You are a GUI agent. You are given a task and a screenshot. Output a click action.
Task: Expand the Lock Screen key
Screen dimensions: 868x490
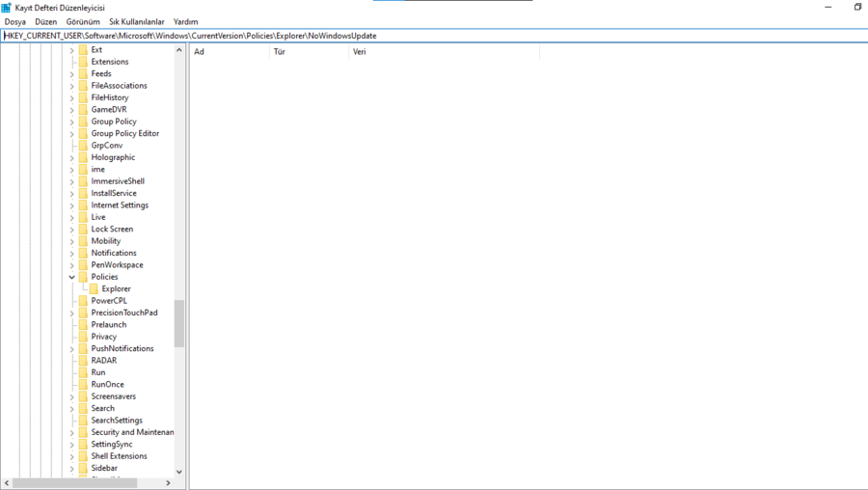72,230
